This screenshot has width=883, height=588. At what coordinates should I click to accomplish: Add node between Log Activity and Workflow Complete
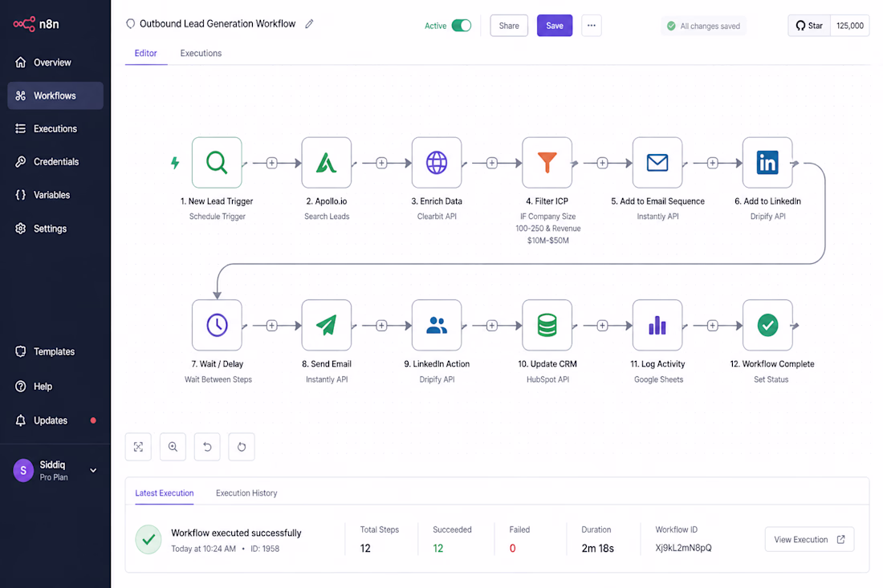pyautogui.click(x=712, y=325)
